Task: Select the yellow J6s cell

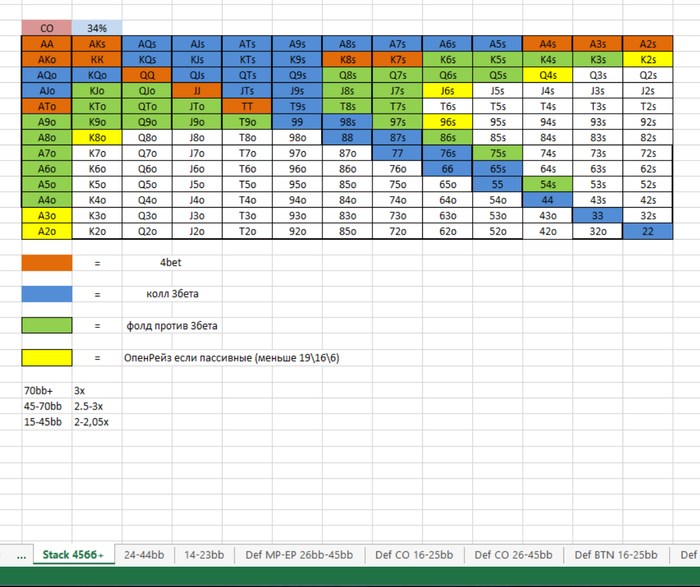Action: click(x=448, y=91)
